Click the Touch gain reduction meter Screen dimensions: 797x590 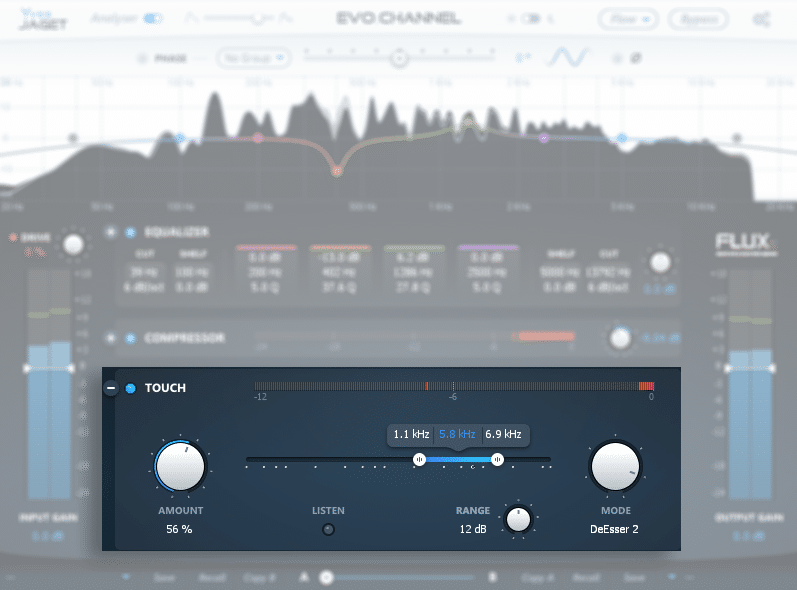coord(454,386)
